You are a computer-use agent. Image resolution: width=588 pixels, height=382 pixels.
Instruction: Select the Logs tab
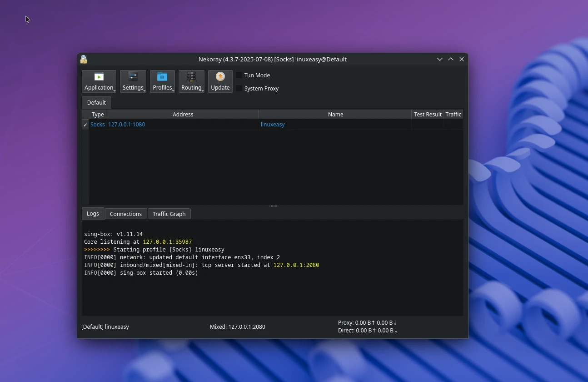(x=93, y=213)
